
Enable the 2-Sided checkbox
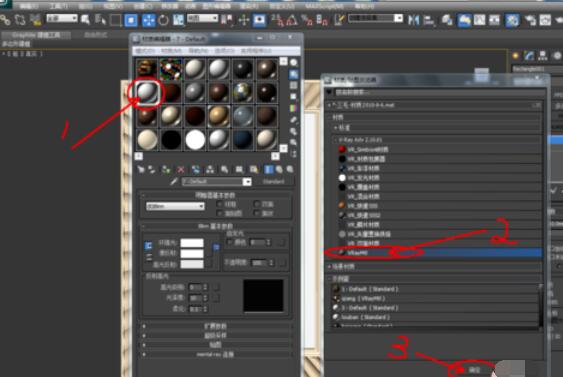(256, 204)
